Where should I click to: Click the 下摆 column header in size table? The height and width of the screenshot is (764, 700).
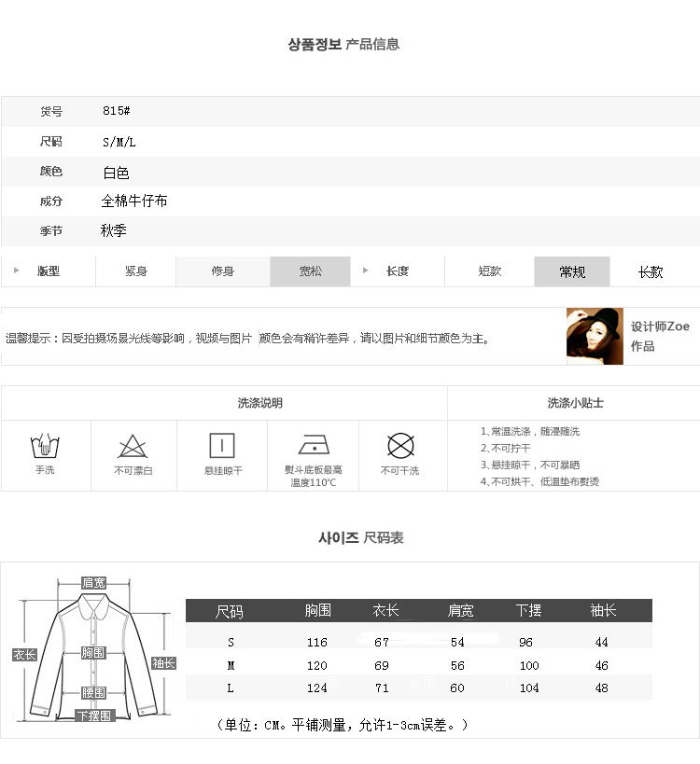click(529, 610)
